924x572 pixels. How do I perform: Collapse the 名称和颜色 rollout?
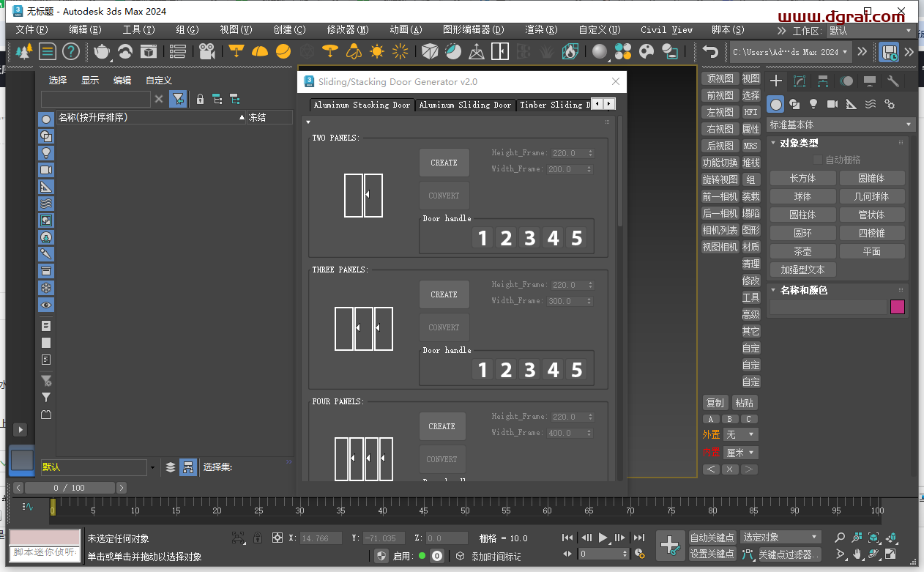click(x=804, y=290)
